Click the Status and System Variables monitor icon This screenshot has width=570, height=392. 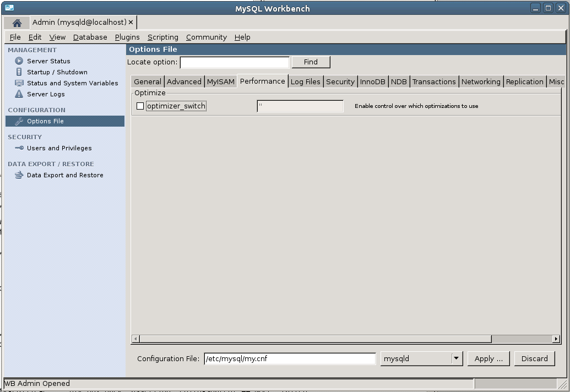point(19,83)
